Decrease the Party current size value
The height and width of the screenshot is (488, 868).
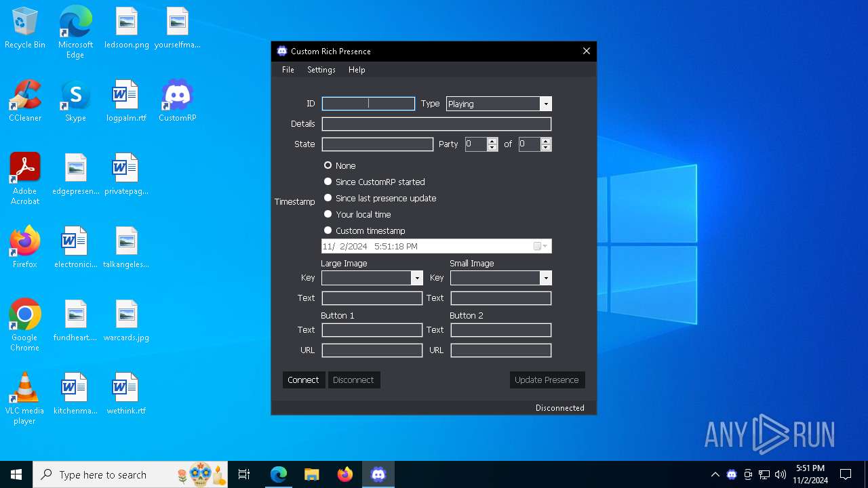coord(492,148)
